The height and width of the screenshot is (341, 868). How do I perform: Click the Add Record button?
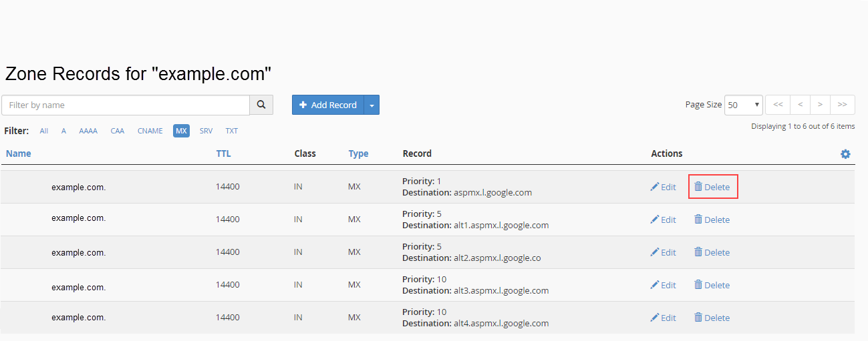[x=328, y=105]
